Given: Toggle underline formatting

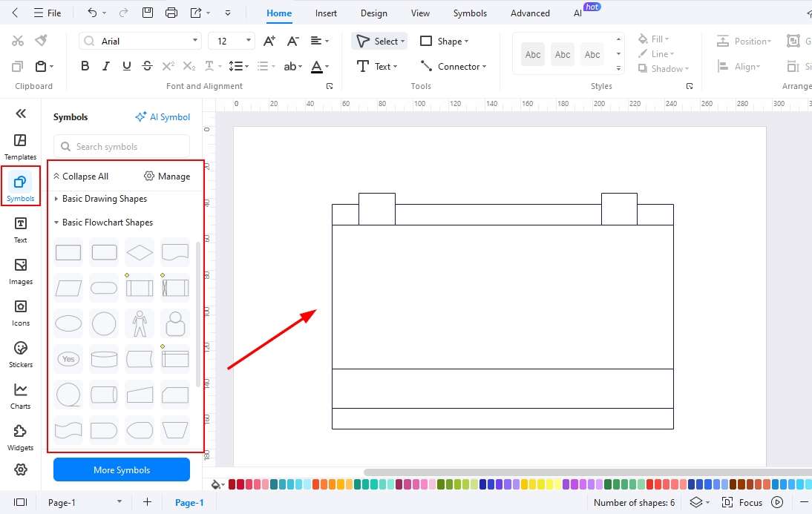Looking at the screenshot, I should [126, 66].
